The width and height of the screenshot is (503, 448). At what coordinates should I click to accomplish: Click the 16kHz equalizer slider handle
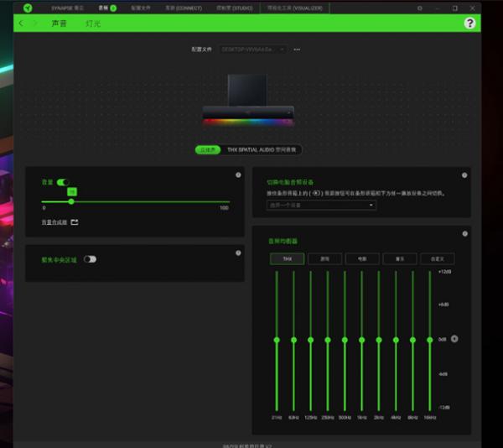(x=430, y=340)
